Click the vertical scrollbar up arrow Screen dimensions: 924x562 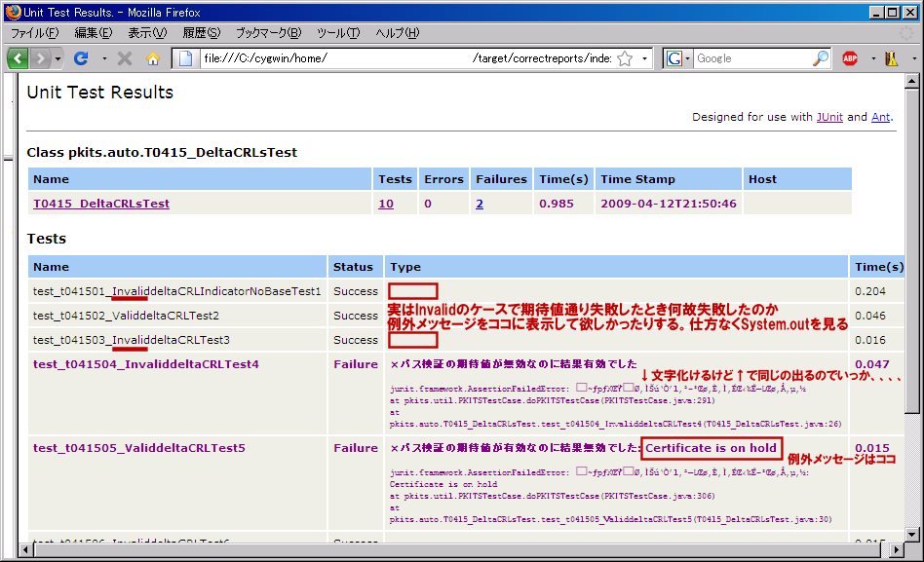click(x=911, y=81)
